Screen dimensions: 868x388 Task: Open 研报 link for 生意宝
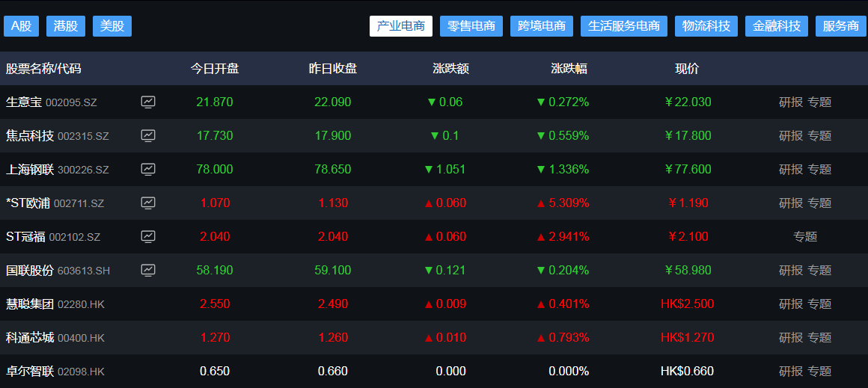[790, 102]
